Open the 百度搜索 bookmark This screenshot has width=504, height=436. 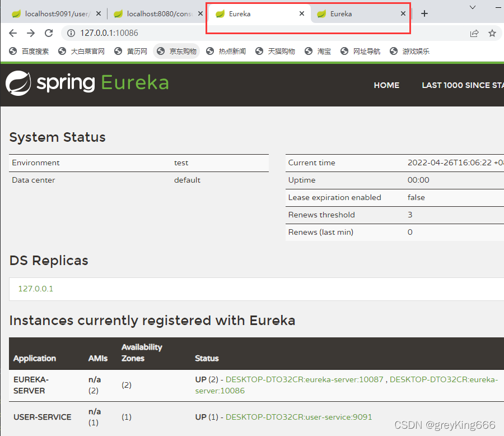pos(29,51)
